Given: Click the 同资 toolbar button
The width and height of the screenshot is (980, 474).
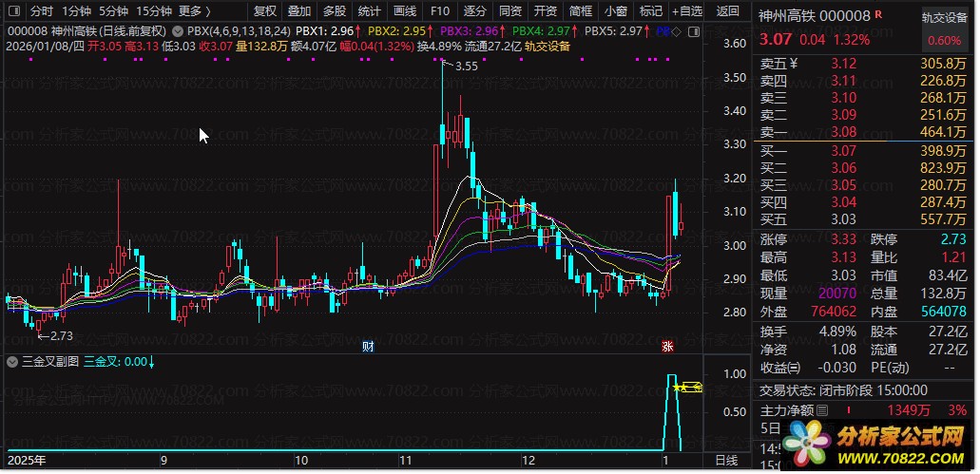Looking at the screenshot, I should click(x=510, y=10).
